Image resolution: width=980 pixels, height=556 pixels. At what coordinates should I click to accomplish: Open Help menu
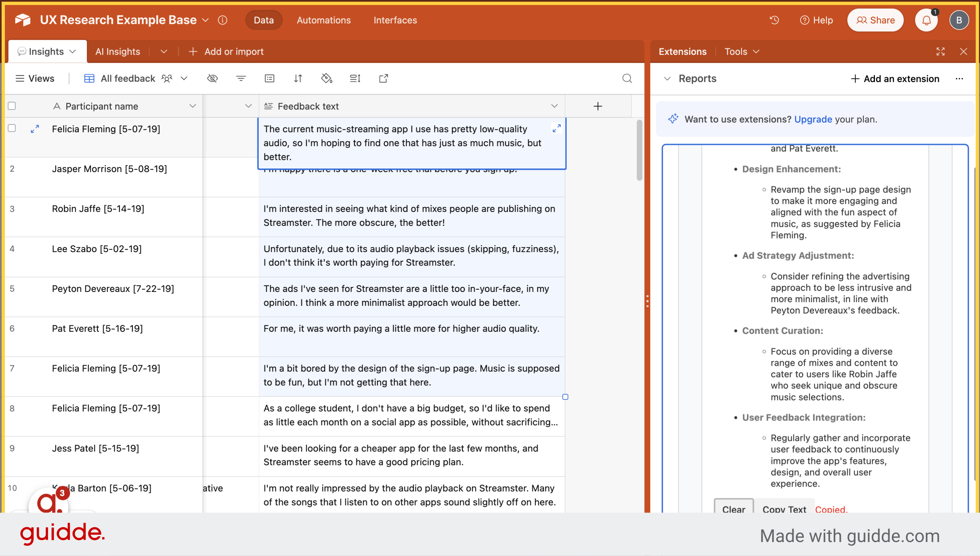(816, 20)
